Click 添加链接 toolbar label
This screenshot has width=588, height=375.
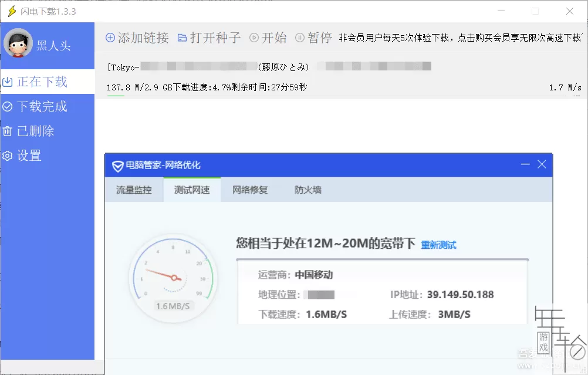coord(143,38)
